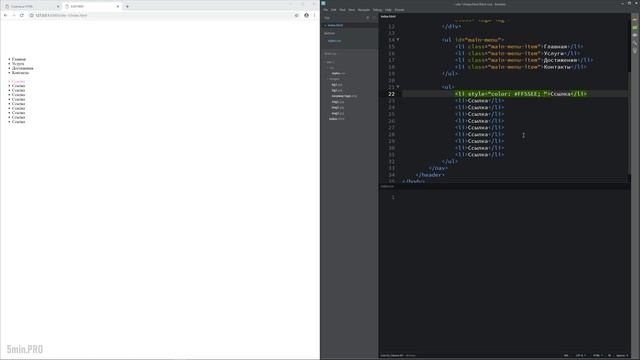Open img1.jpg in the file tree

(338, 102)
